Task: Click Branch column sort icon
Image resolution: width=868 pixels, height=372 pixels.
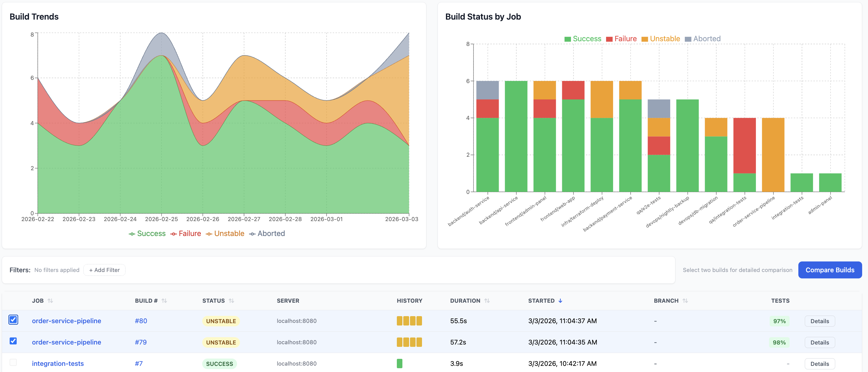Action: tap(685, 301)
